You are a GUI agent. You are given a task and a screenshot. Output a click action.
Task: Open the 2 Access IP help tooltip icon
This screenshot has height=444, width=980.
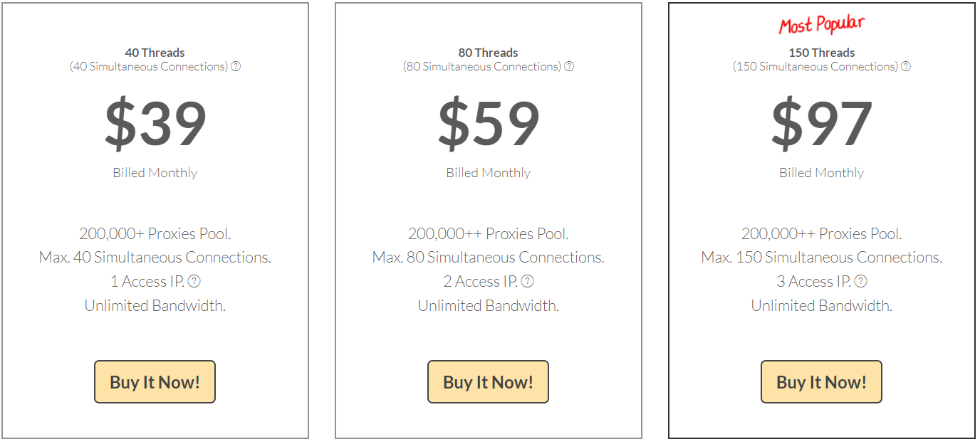pyautogui.click(x=528, y=282)
